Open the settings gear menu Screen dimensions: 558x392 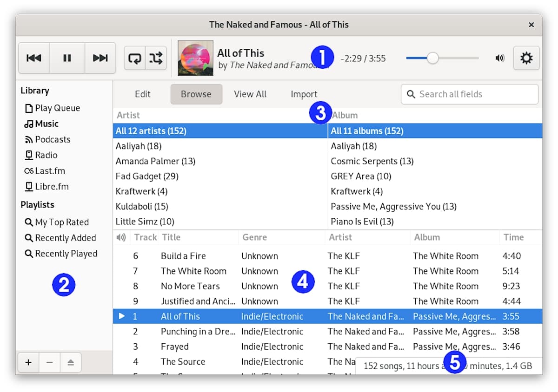[526, 58]
